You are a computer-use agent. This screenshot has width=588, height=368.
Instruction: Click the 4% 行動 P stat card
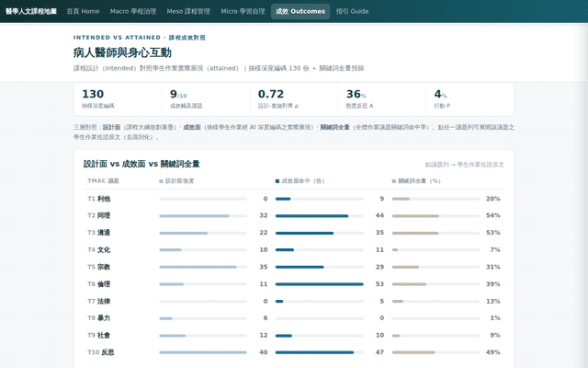(x=469, y=99)
